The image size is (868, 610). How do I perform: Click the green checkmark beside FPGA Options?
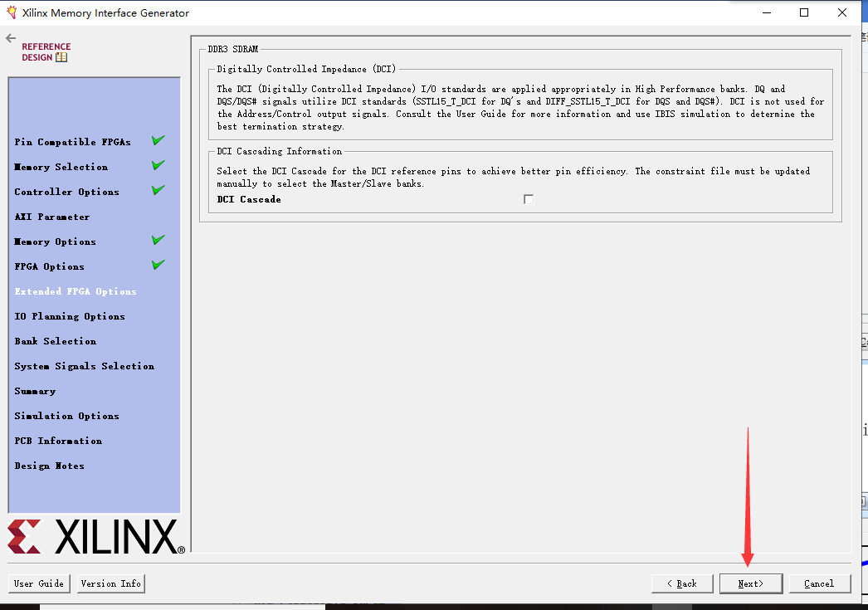(x=157, y=265)
